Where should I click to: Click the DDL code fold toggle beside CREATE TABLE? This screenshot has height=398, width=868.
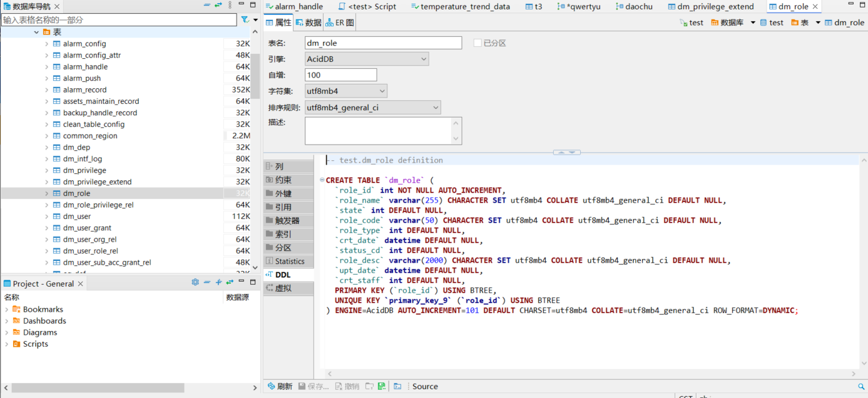point(322,180)
